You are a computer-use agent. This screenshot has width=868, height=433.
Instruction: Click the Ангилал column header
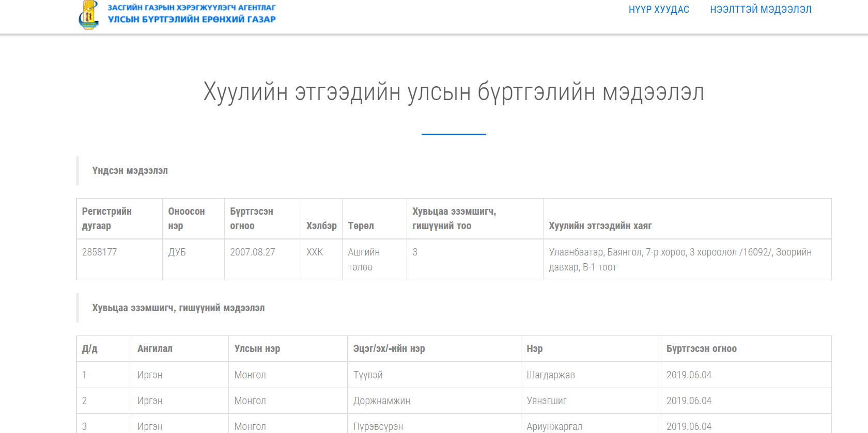[154, 349]
